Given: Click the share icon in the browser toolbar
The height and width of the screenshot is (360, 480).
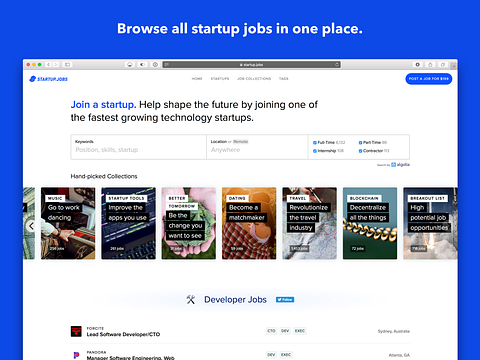Looking at the screenshot, I should click(430, 65).
